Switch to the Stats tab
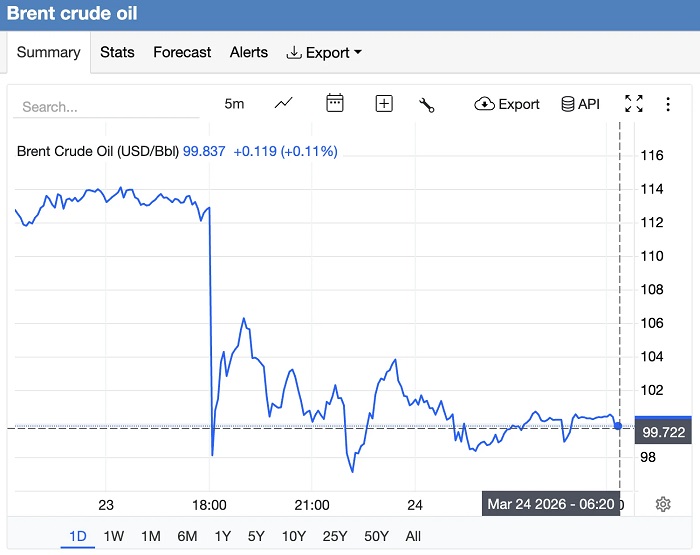Screen dimensions: 700x555 click(x=117, y=52)
